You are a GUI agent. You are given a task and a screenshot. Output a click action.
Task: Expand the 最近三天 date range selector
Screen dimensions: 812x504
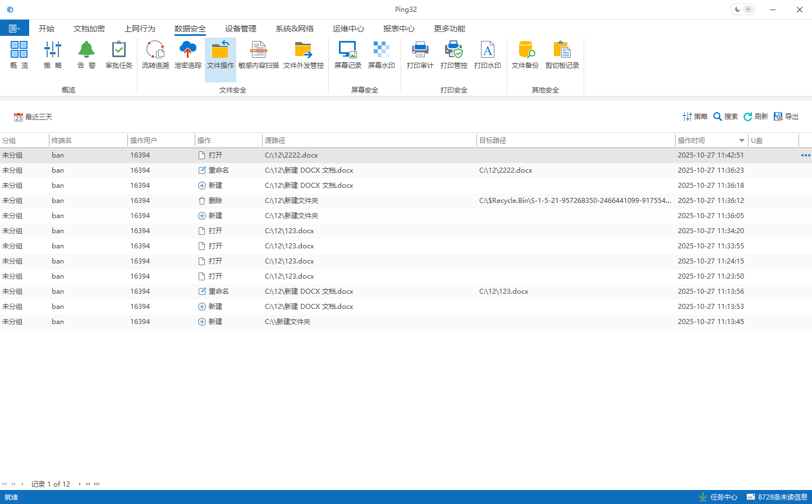click(x=33, y=117)
